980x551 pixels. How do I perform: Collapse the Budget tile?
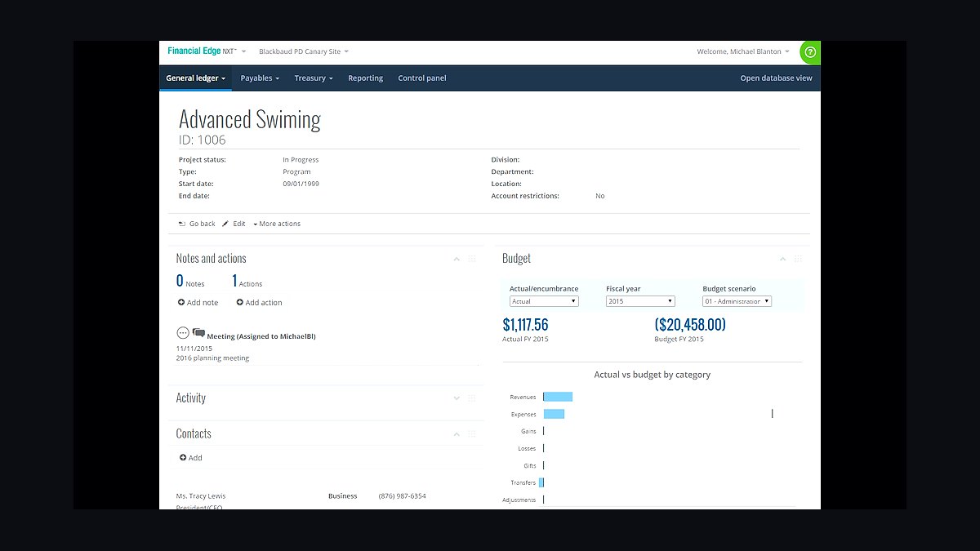(782, 259)
